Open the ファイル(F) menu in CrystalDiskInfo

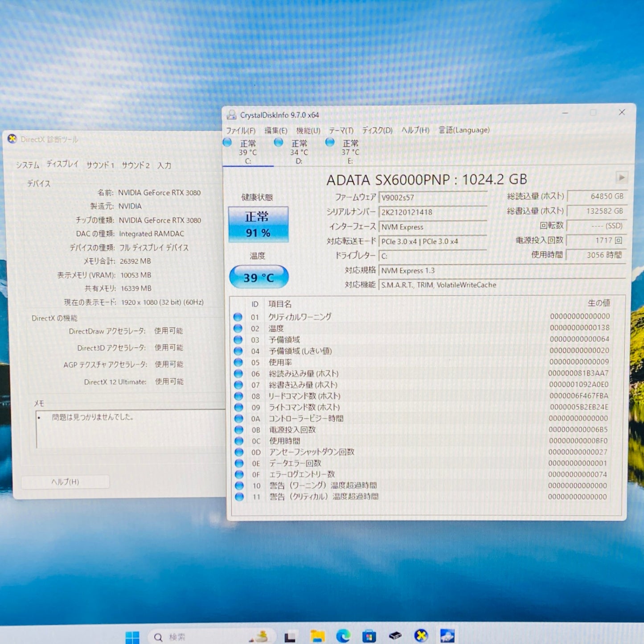[240, 131]
